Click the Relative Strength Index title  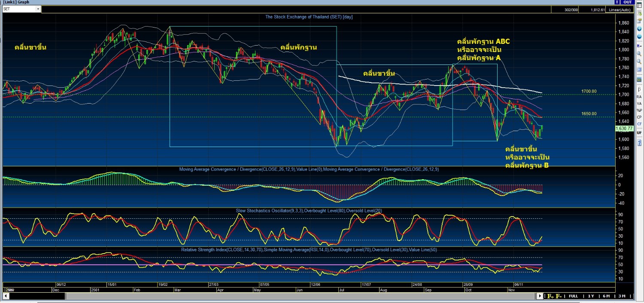tap(309, 249)
